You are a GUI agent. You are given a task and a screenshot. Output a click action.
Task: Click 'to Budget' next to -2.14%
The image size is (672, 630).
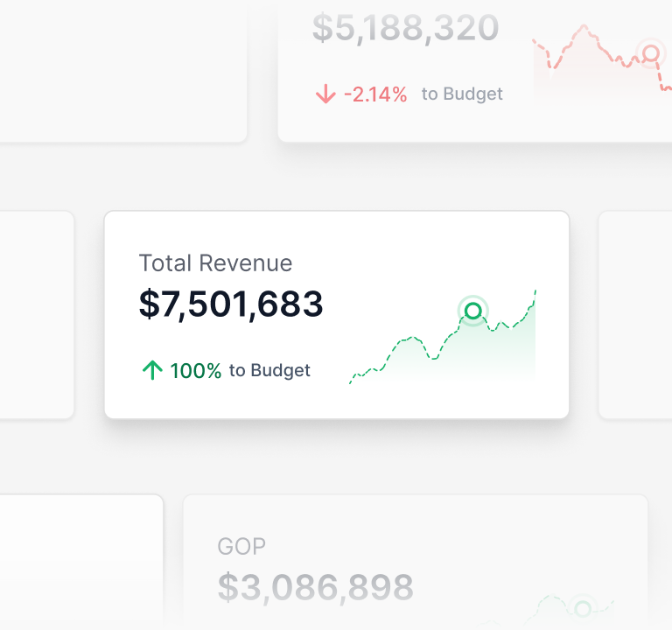coord(462,94)
